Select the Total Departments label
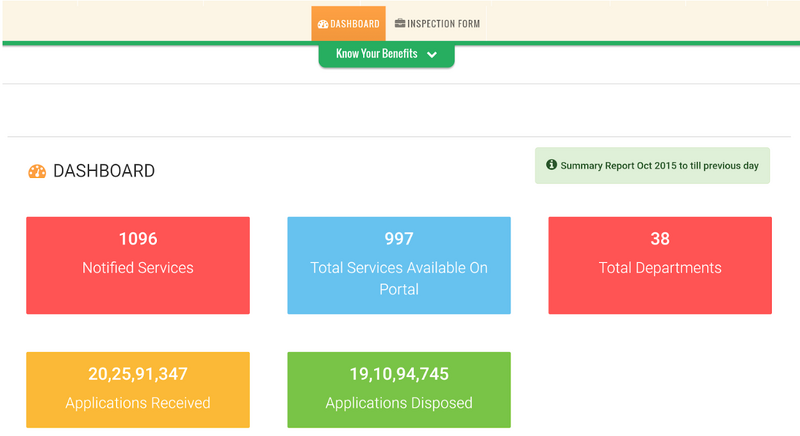Screen dimensions: 800x436 tap(660, 268)
